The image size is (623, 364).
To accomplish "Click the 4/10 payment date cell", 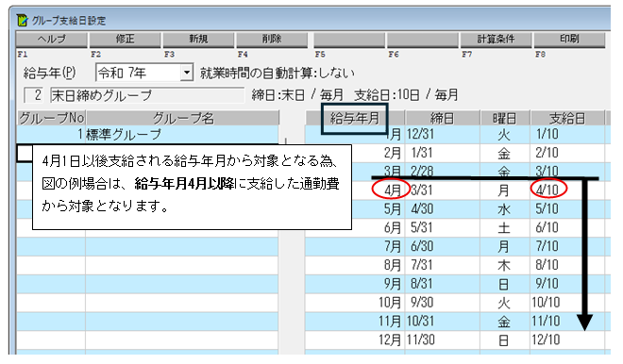I will click(567, 190).
